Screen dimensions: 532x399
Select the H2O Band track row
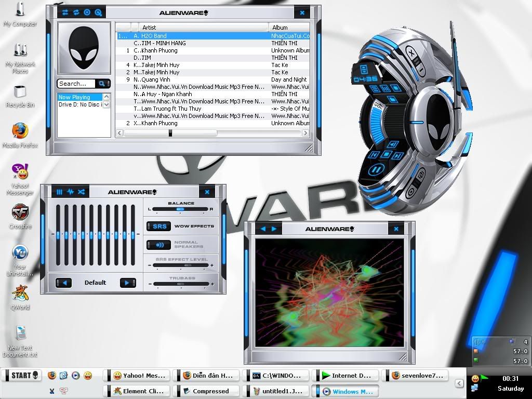(x=214, y=36)
